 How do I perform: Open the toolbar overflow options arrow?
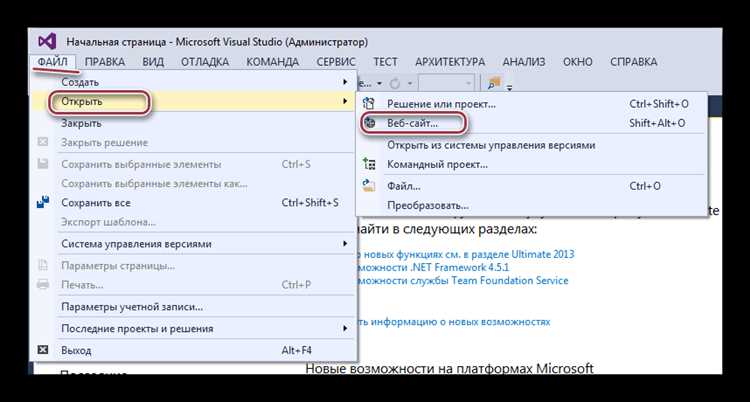pyautogui.click(x=509, y=87)
